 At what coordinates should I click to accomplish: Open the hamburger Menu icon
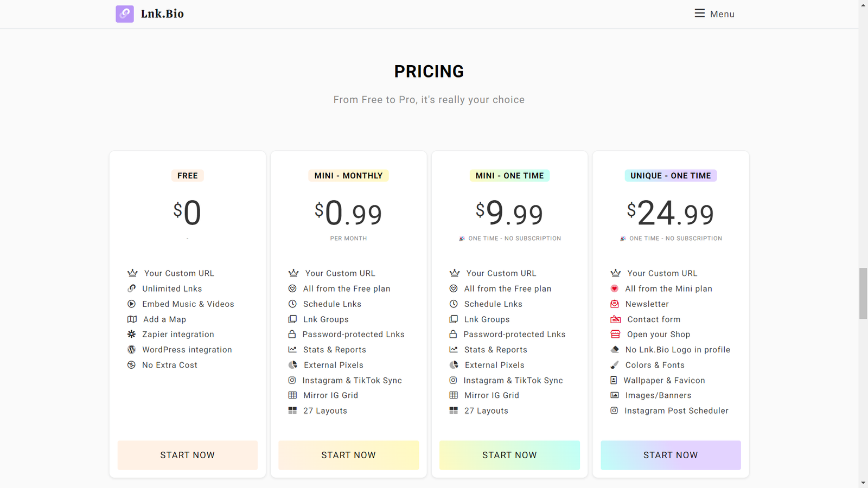click(x=700, y=14)
